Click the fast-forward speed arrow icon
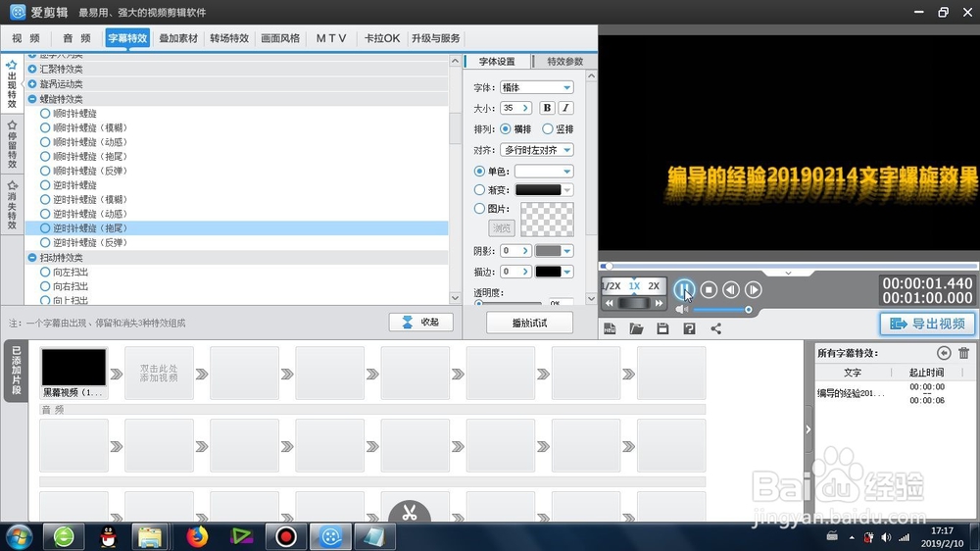 659,303
